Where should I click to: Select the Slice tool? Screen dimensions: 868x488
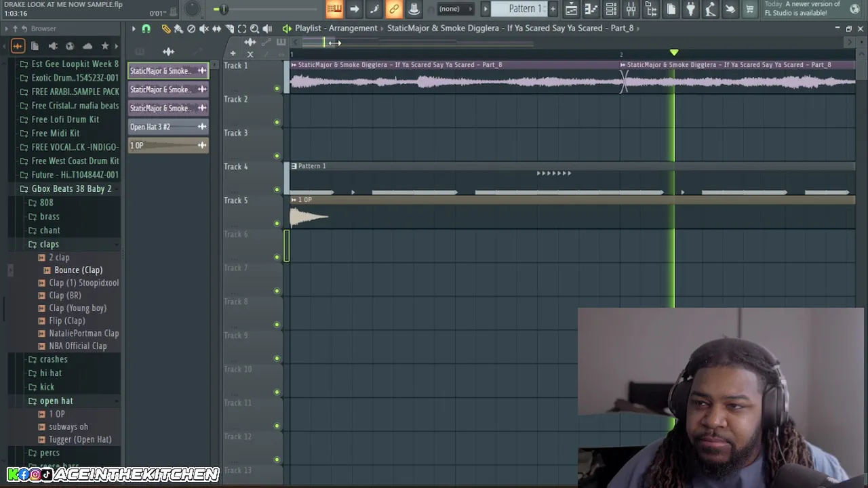(x=229, y=28)
